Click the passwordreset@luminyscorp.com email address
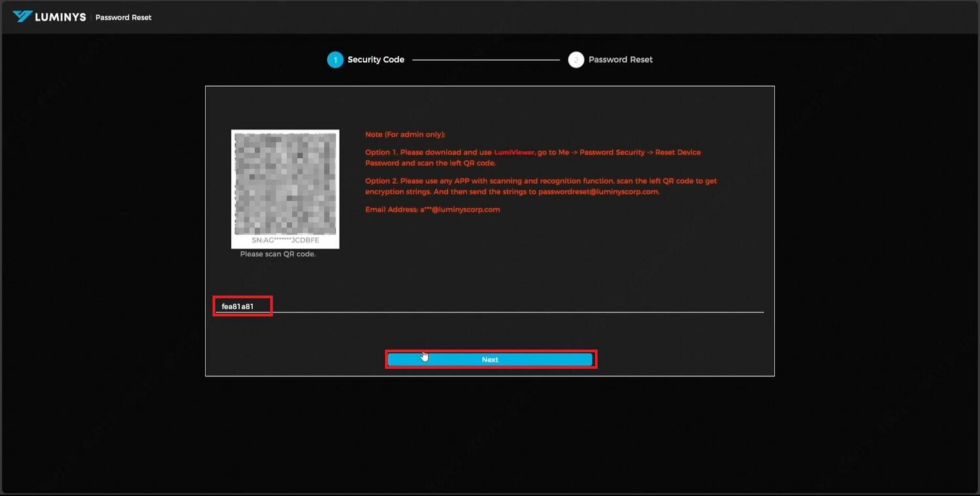The height and width of the screenshot is (496, 980). click(598, 192)
